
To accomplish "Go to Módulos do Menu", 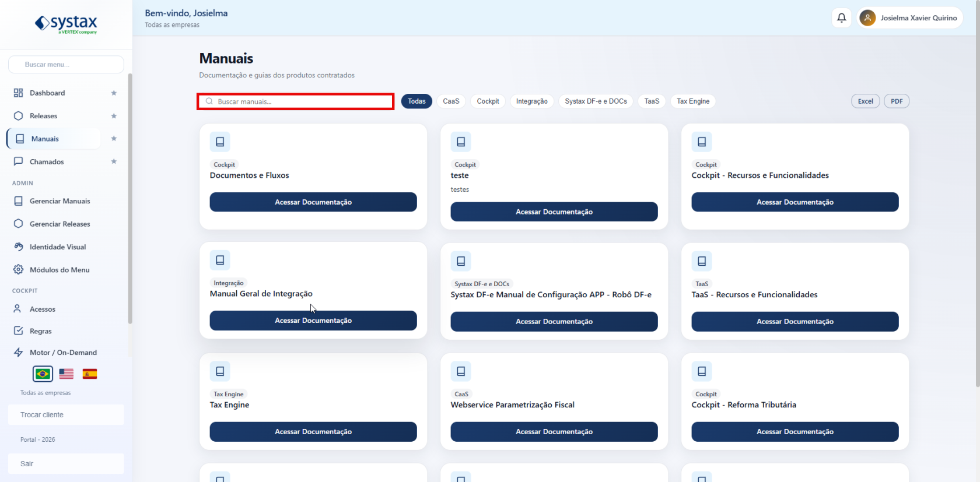I will pos(60,270).
